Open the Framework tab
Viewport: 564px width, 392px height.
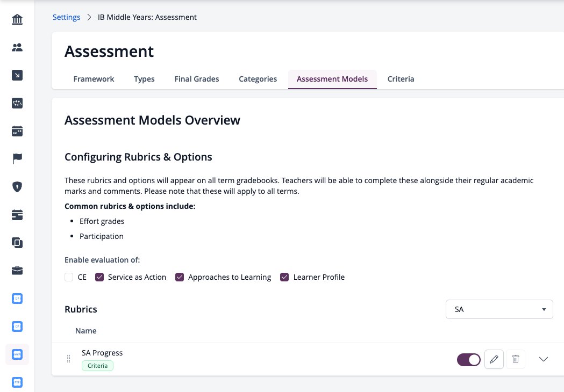click(x=94, y=79)
